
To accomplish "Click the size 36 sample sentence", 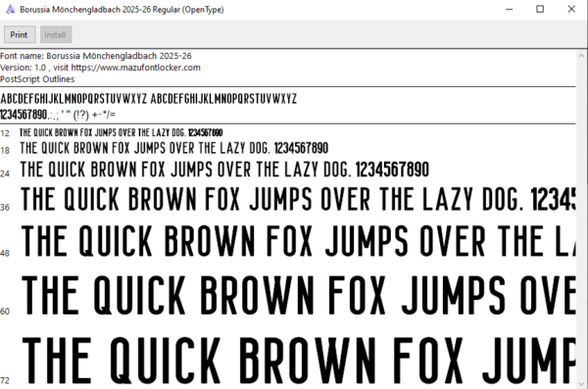I will [298, 199].
